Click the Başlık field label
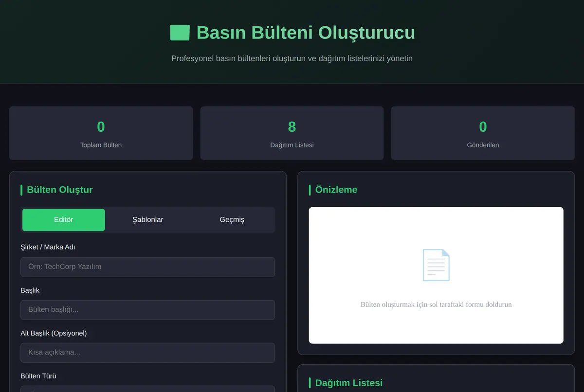This screenshot has height=392, width=584. [30, 290]
